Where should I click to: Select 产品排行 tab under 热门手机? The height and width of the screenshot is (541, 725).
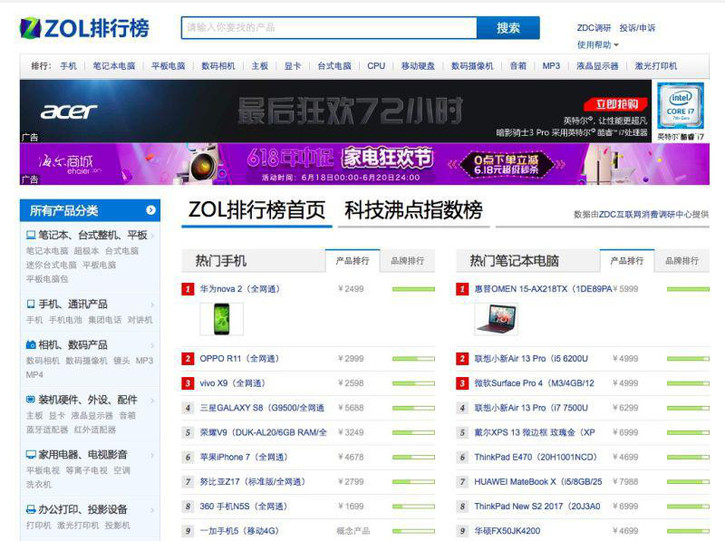[353, 261]
